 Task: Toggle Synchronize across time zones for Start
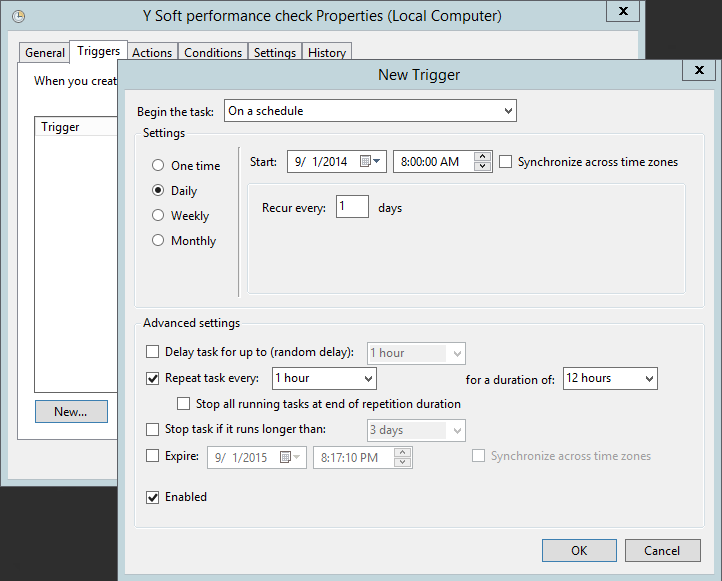[506, 162]
